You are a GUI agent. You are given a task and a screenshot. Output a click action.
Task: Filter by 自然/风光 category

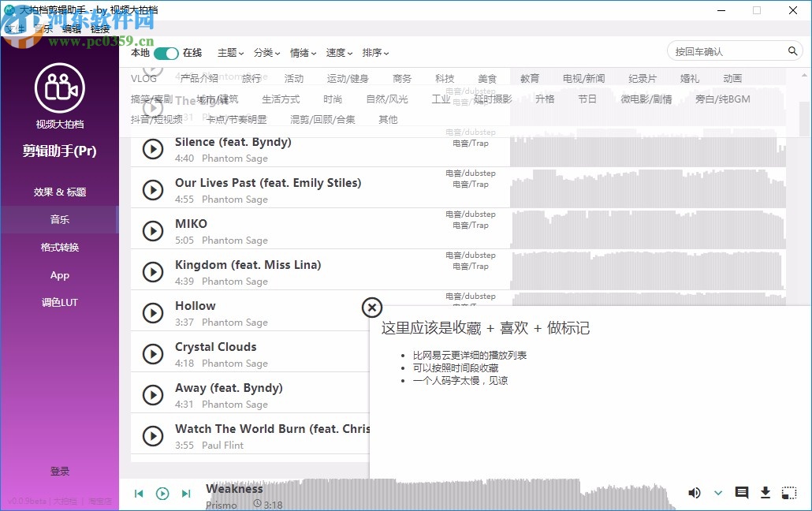[387, 99]
